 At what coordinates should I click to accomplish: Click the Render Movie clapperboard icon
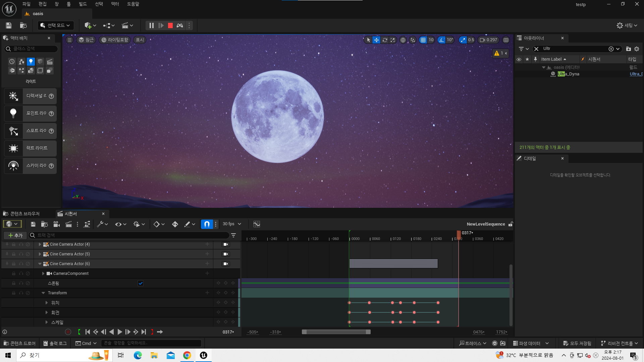pos(68,224)
